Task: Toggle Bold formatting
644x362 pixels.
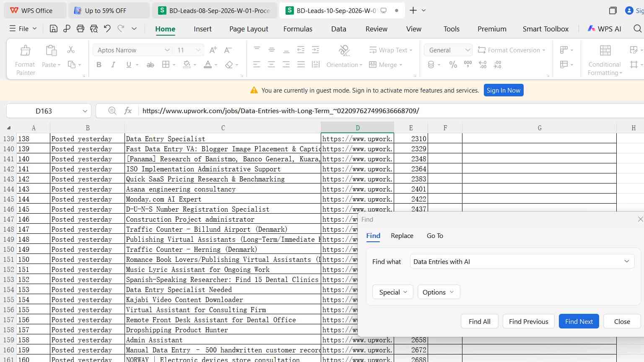Action: pos(99,65)
